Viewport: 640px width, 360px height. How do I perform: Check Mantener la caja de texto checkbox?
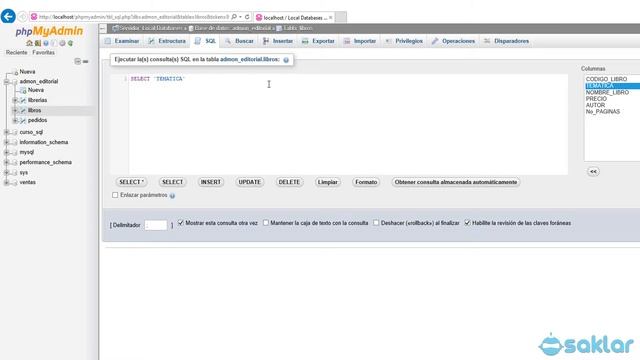(266, 223)
